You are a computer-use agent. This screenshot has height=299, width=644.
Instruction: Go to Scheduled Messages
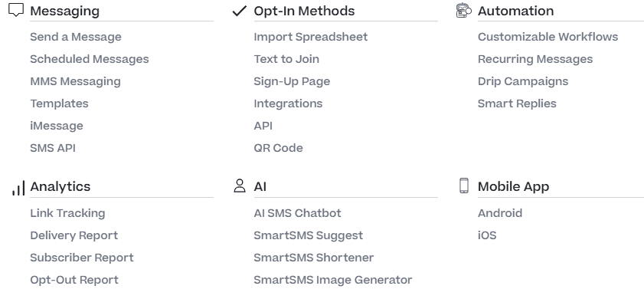(x=90, y=59)
